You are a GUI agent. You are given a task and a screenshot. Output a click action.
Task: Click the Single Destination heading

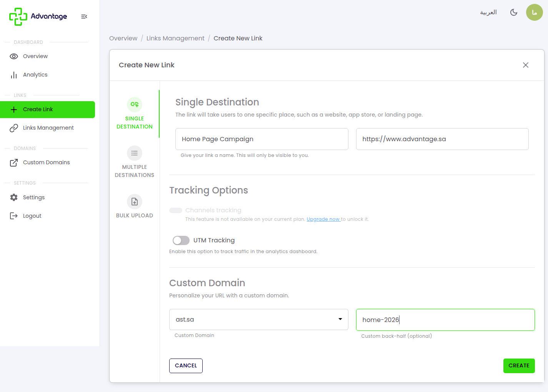217,102
